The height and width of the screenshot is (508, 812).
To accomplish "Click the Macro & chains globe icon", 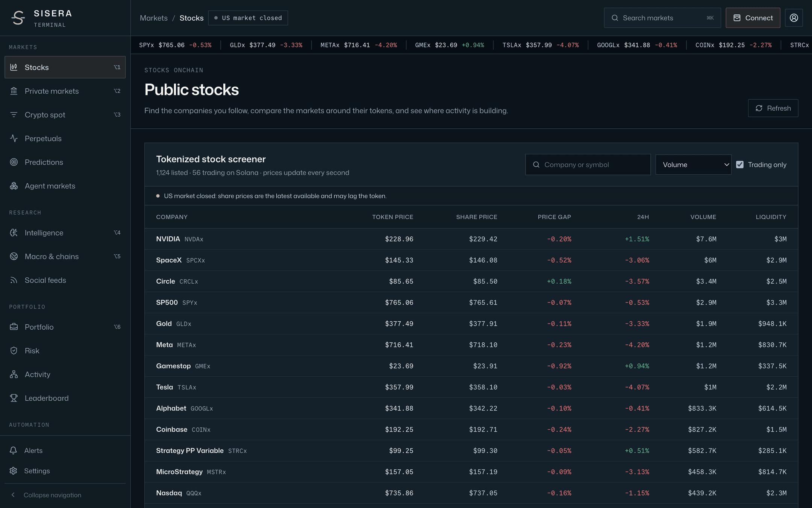I will pyautogui.click(x=14, y=256).
